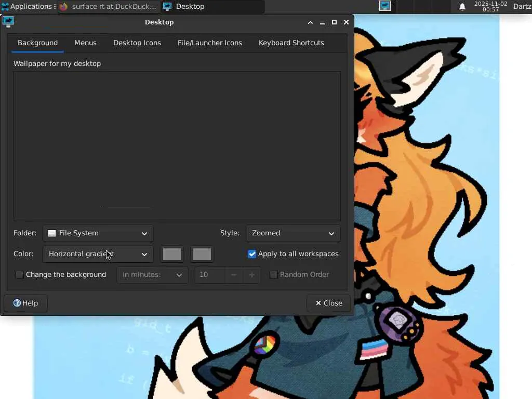
Task: Click the Close button at bottom
Action: coord(328,303)
